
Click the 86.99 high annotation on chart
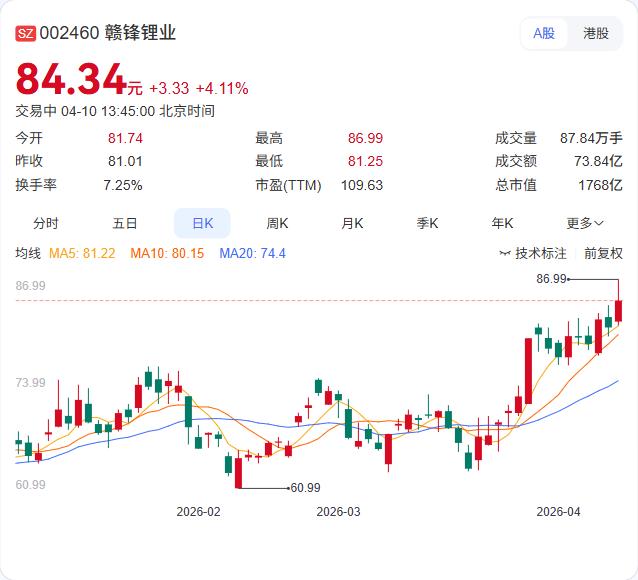pyautogui.click(x=551, y=279)
